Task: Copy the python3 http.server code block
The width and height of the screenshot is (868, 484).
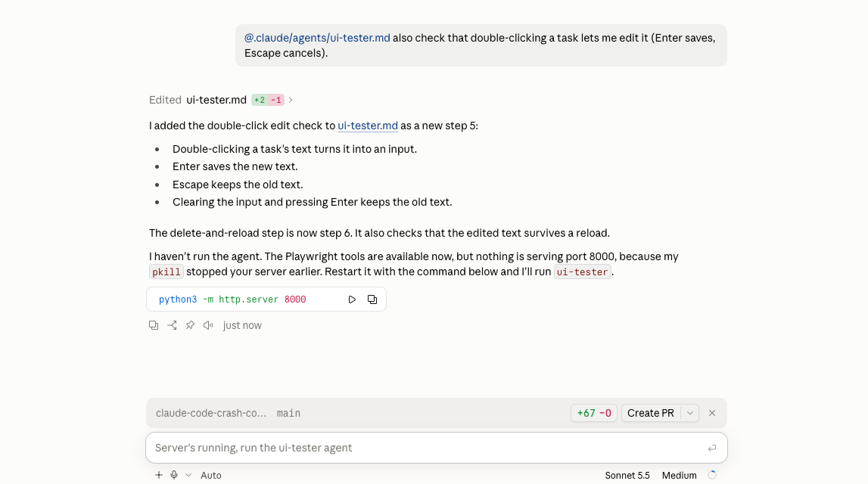Action: pos(372,299)
